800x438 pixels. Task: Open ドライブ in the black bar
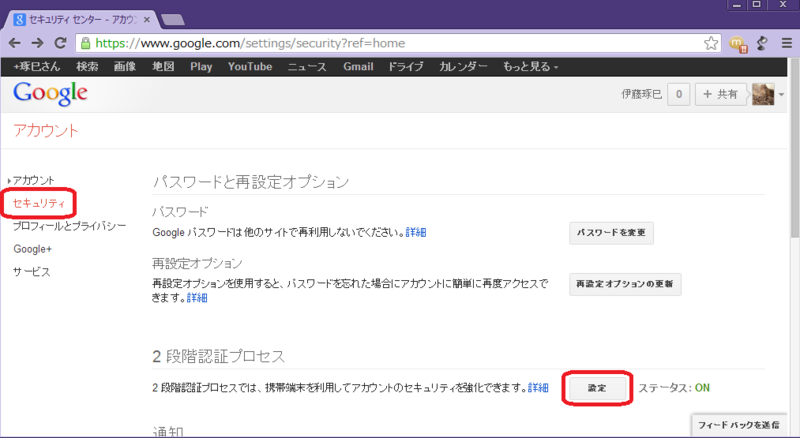tap(406, 67)
